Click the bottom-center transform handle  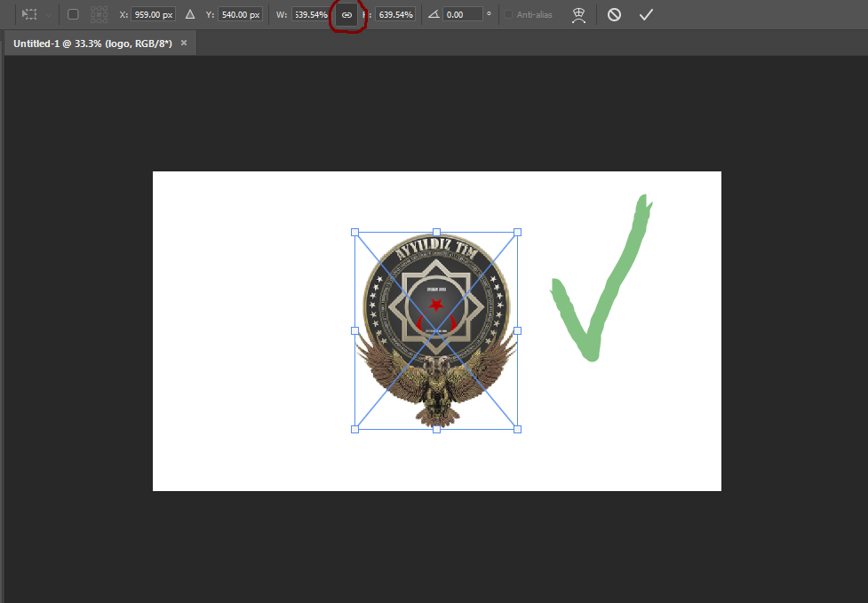click(x=436, y=429)
